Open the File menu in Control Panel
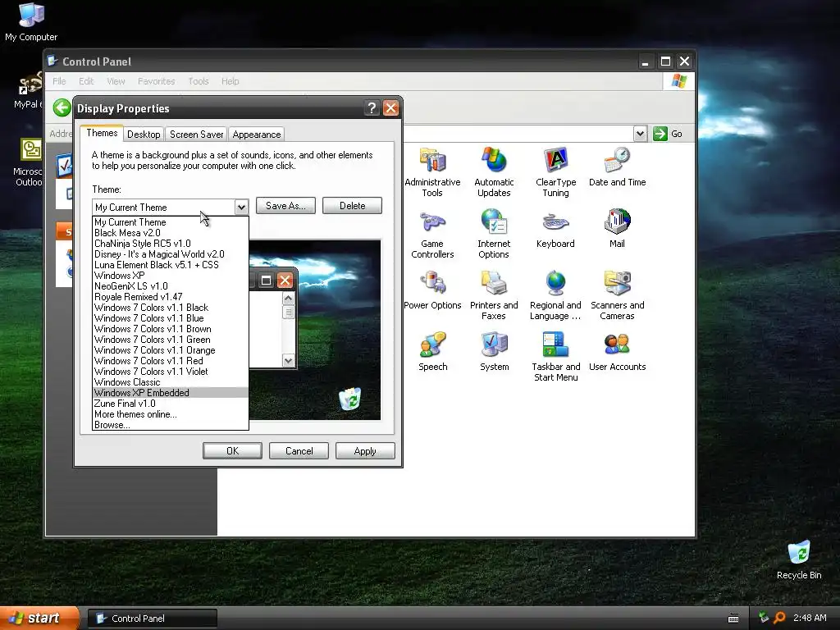 59,81
